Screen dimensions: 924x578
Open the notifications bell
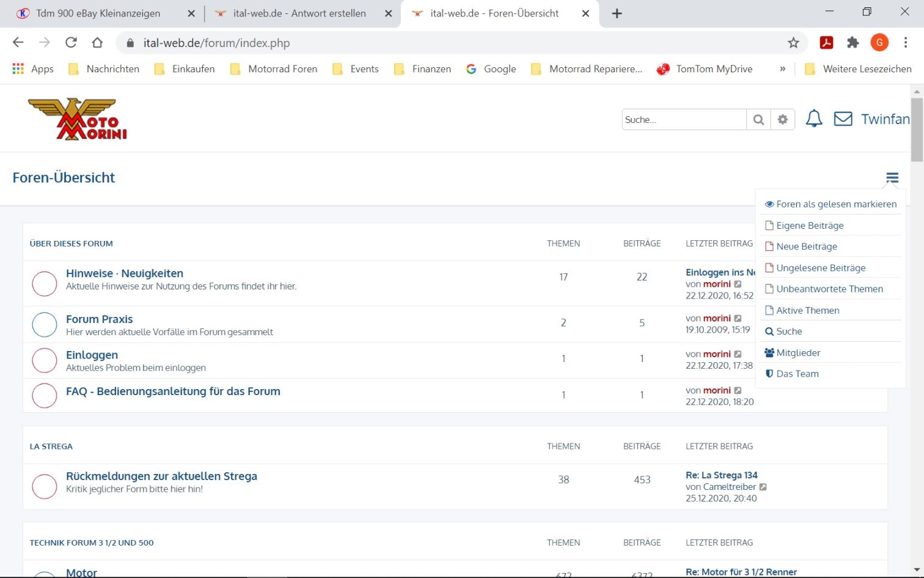click(x=814, y=119)
